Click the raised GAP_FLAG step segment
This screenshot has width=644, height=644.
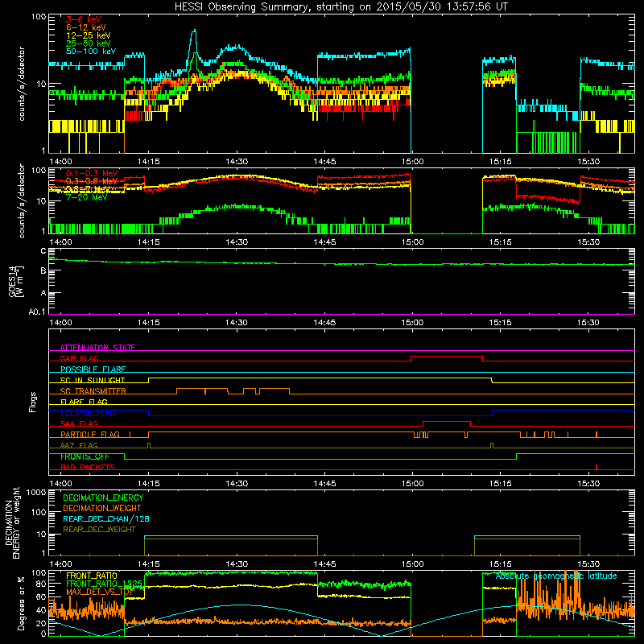pos(447,357)
